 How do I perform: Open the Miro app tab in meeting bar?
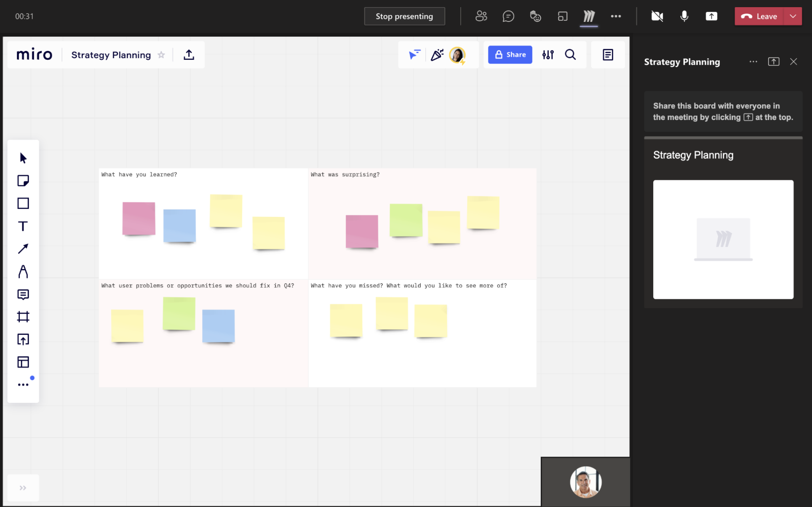tap(589, 16)
